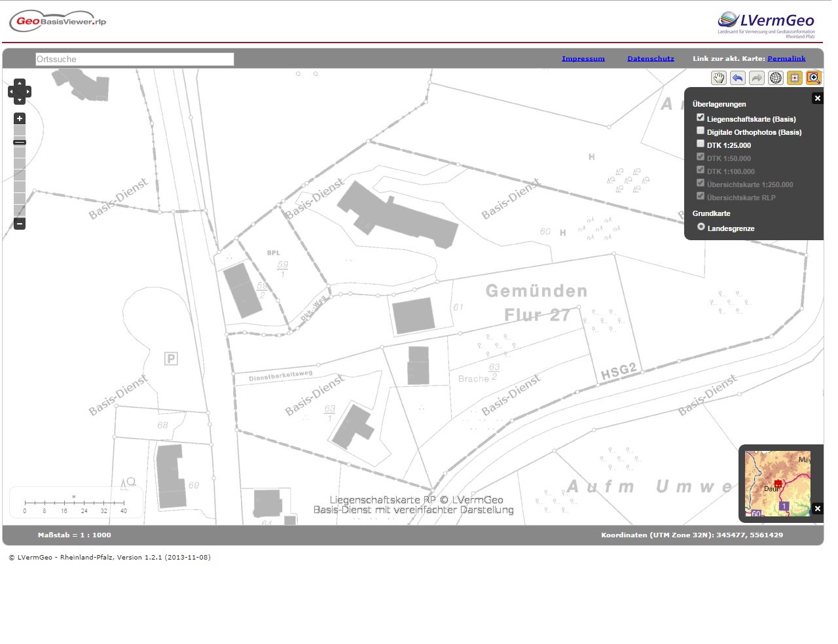Image resolution: width=838 pixels, height=644 pixels.
Task: Select the hand pan tool
Action: pos(719,79)
